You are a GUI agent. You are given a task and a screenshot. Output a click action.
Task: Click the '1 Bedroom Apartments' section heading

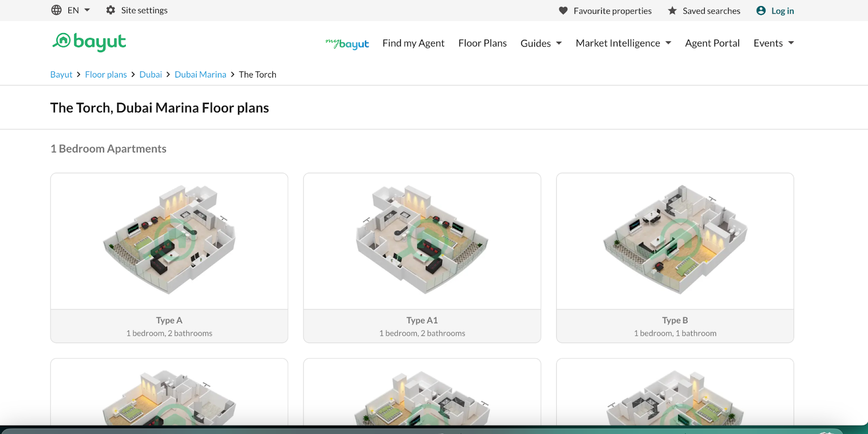pyautogui.click(x=108, y=149)
